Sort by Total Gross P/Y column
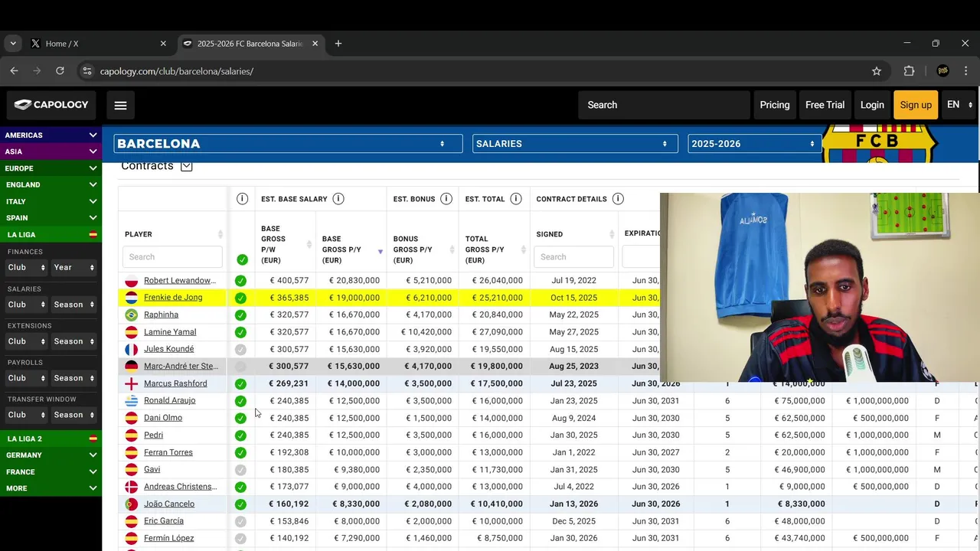 [523, 249]
